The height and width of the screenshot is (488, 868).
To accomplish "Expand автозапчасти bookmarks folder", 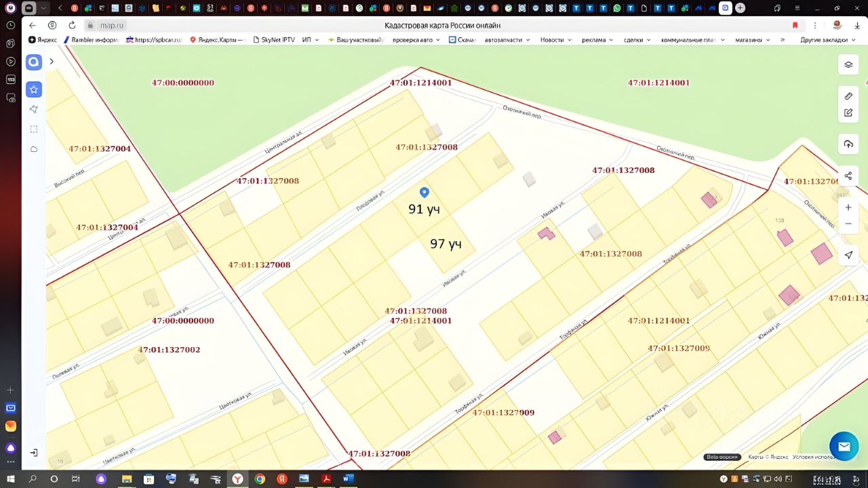I will point(507,40).
